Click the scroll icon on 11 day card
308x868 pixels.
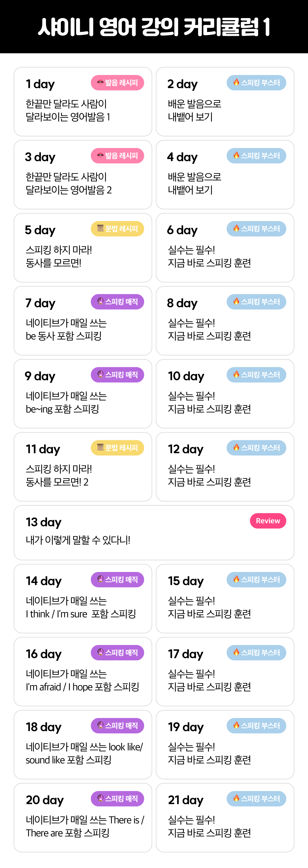100,447
